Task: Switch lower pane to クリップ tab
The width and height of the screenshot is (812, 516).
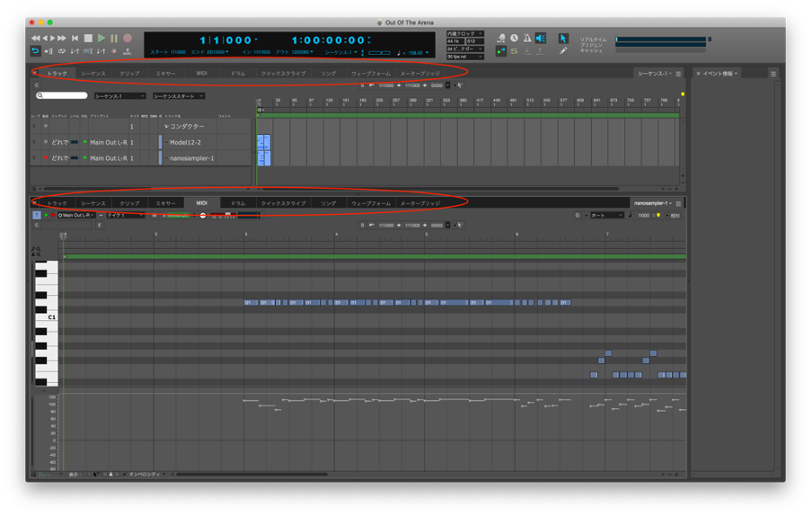Action: point(129,203)
